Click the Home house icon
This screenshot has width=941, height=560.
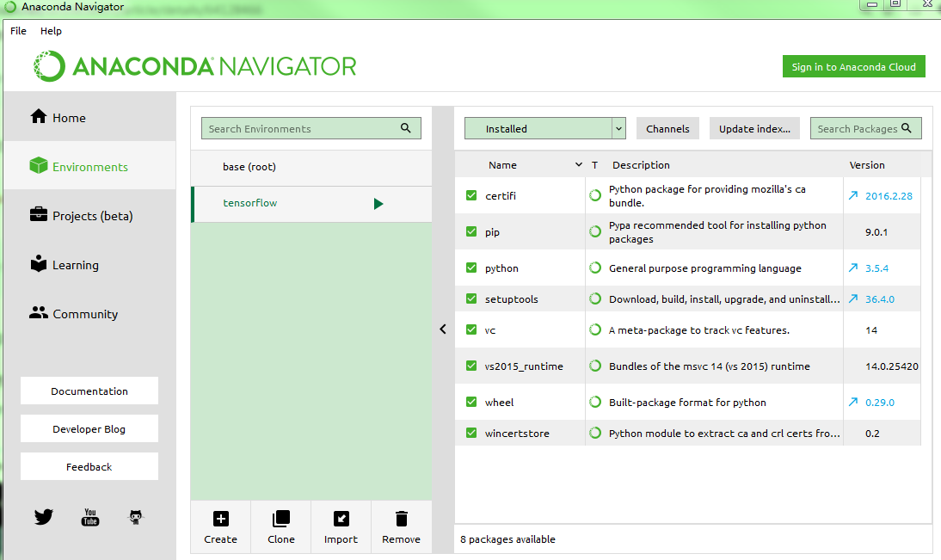(39, 116)
